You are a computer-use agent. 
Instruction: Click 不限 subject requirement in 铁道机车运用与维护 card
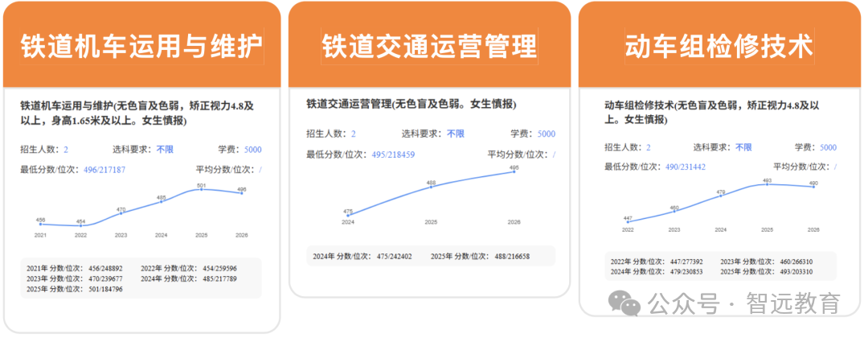tap(165, 150)
